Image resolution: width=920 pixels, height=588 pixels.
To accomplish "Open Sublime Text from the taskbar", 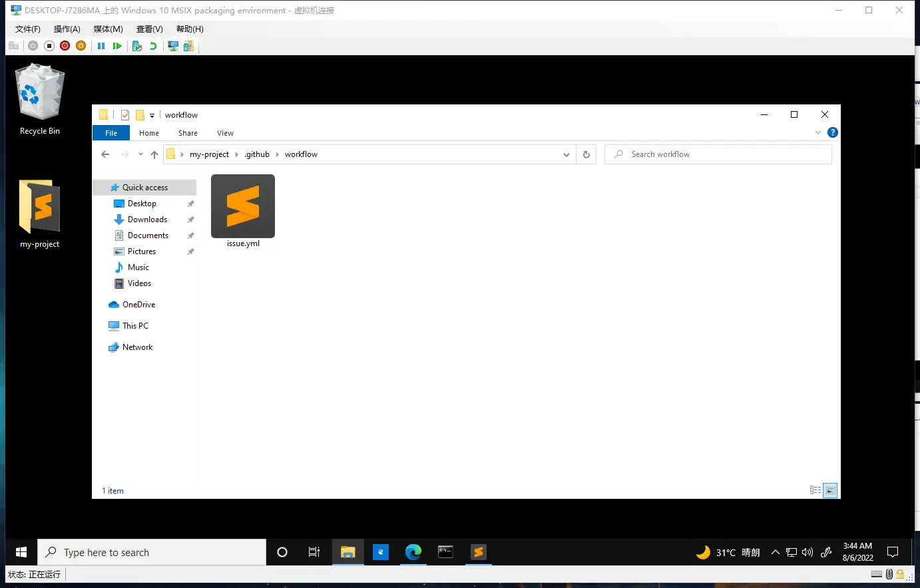I will [x=478, y=552].
